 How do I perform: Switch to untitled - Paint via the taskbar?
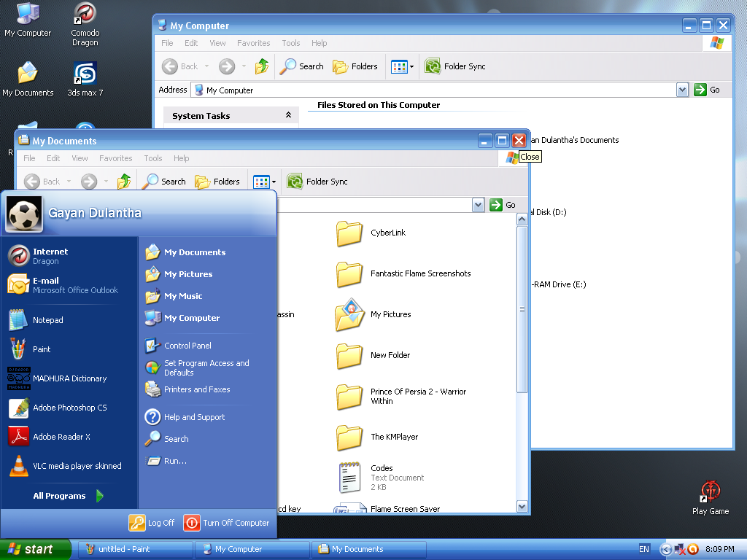(134, 549)
